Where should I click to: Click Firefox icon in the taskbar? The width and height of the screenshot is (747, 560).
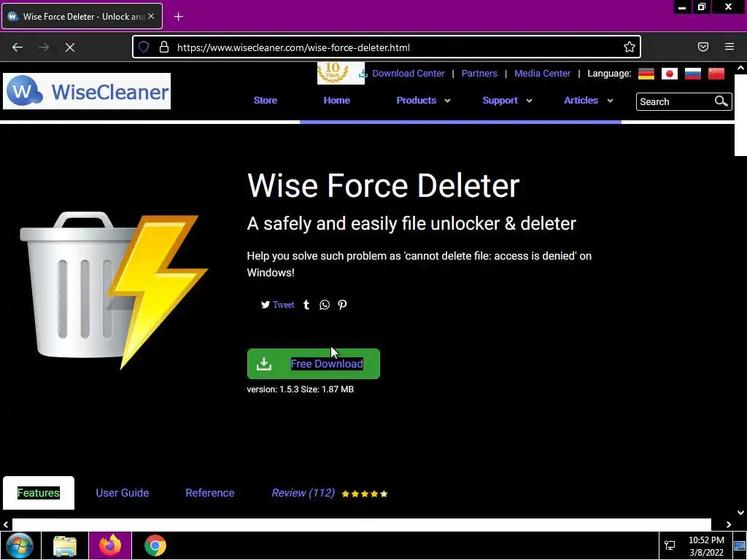pyautogui.click(x=110, y=545)
